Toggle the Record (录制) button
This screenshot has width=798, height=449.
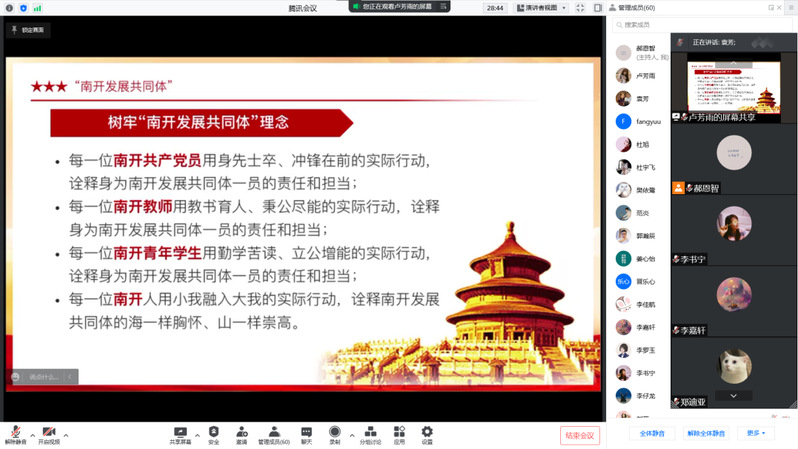point(335,434)
